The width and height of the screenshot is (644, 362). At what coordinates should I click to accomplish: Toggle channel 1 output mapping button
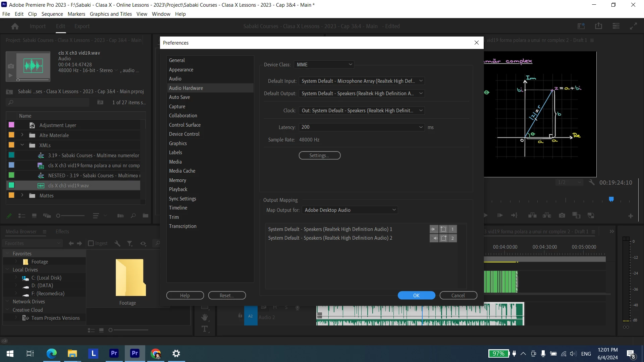point(452,229)
